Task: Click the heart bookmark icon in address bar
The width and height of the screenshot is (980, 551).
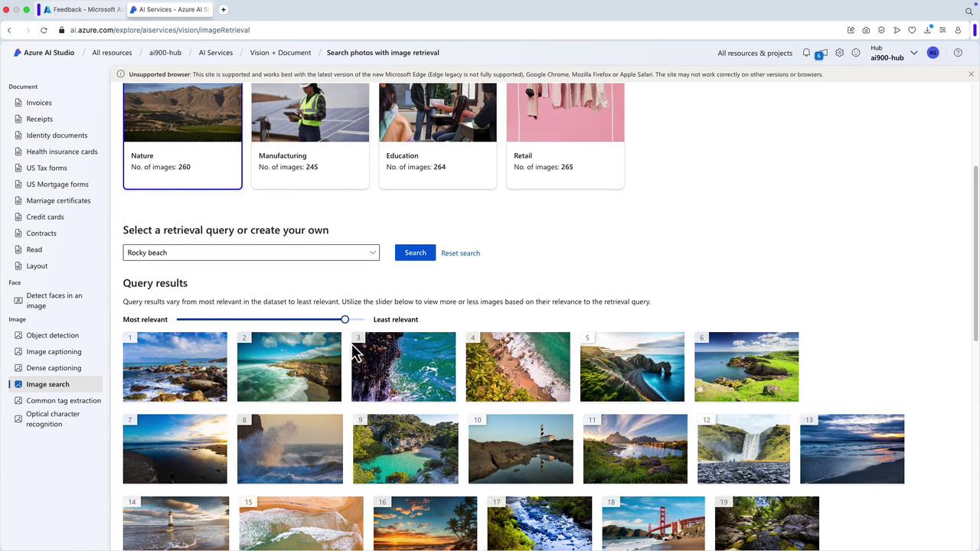Action: coord(912,30)
